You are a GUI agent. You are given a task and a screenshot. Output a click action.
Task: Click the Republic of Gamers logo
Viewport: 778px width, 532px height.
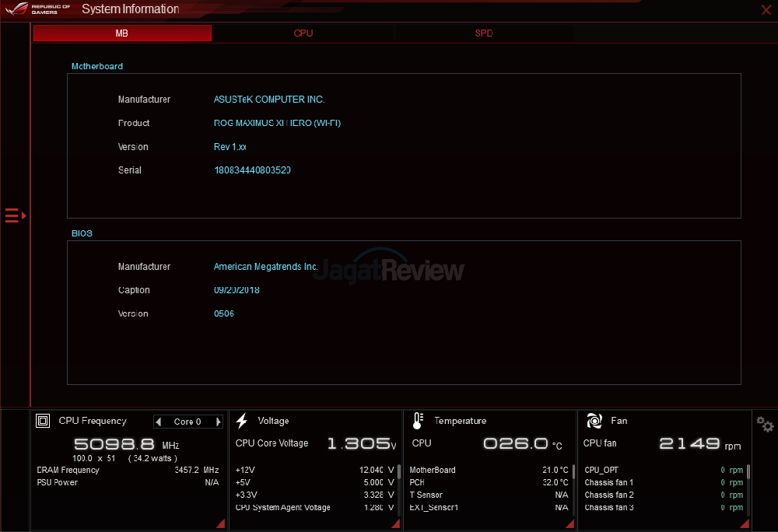coord(38,9)
